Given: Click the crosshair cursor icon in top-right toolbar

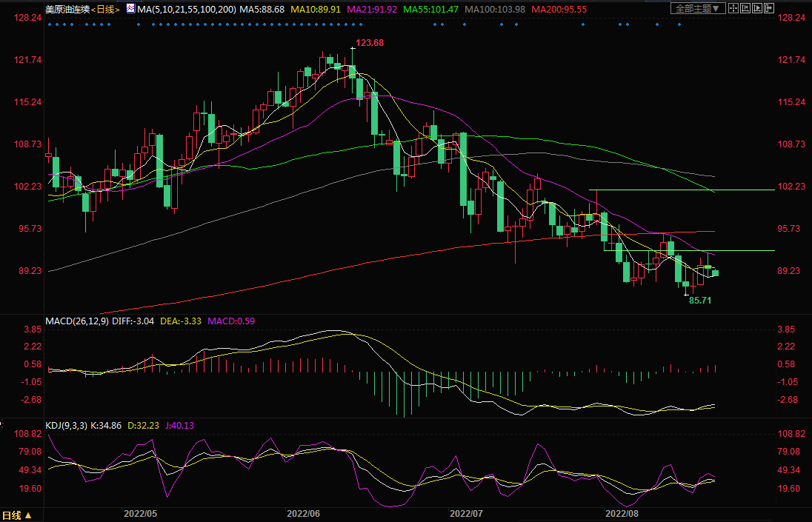Looking at the screenshot, I should coord(733,8).
